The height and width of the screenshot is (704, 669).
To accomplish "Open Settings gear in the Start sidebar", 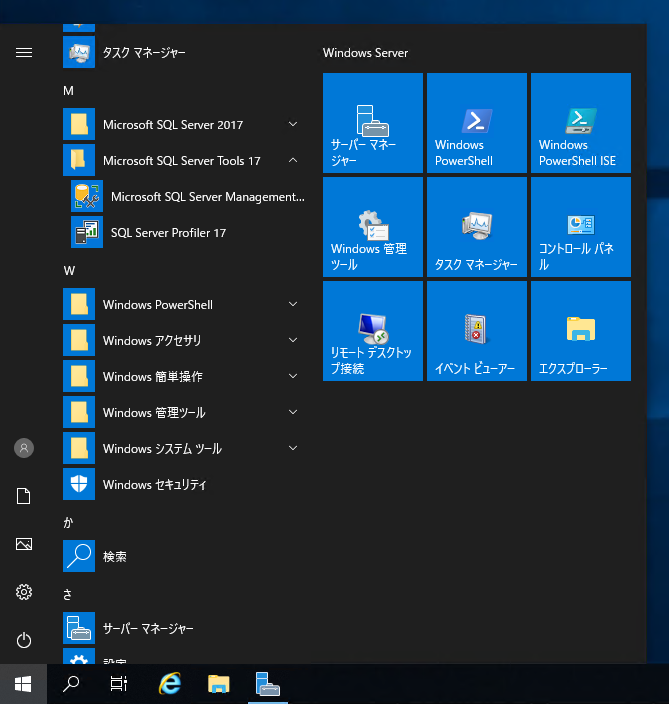I will point(24,592).
